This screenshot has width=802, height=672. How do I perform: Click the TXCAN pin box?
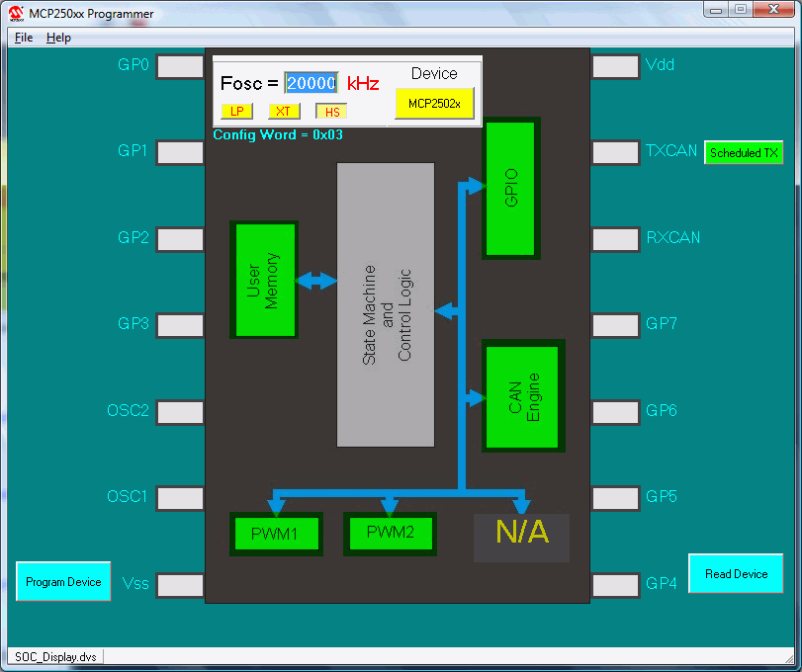(615, 153)
